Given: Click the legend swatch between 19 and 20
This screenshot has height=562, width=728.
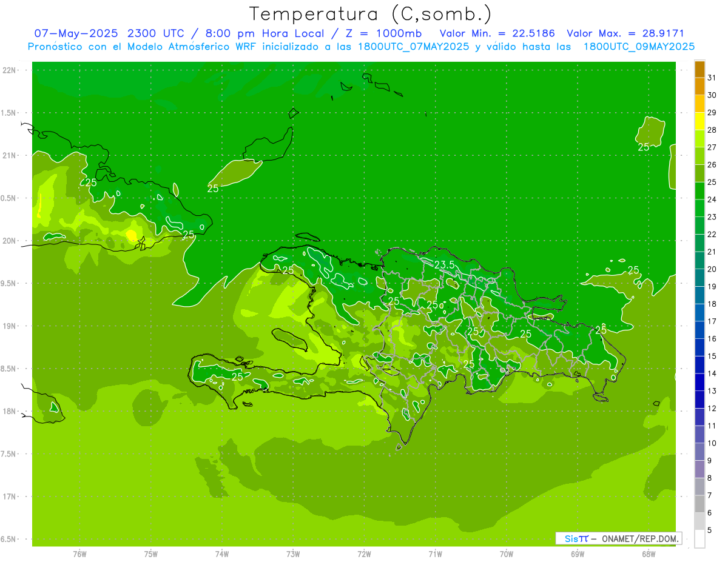Looking at the screenshot, I should [699, 278].
